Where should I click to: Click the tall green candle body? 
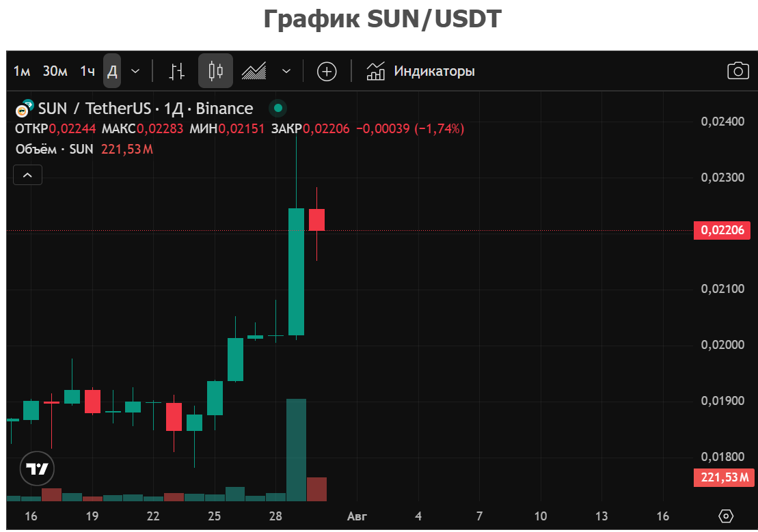coord(297,272)
